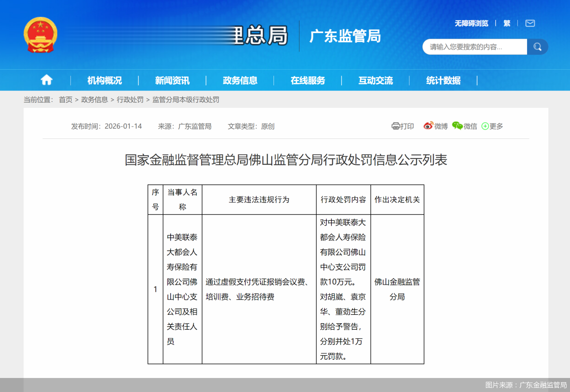
Task: Click the 佛山金融监管分局 authority cell
Action: 397,289
